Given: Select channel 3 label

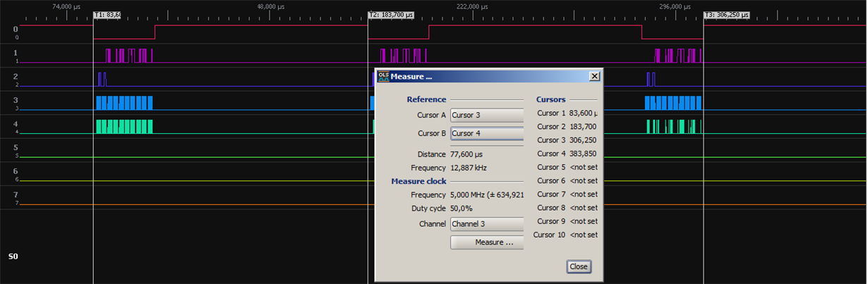Looking at the screenshot, I should 16,100.
